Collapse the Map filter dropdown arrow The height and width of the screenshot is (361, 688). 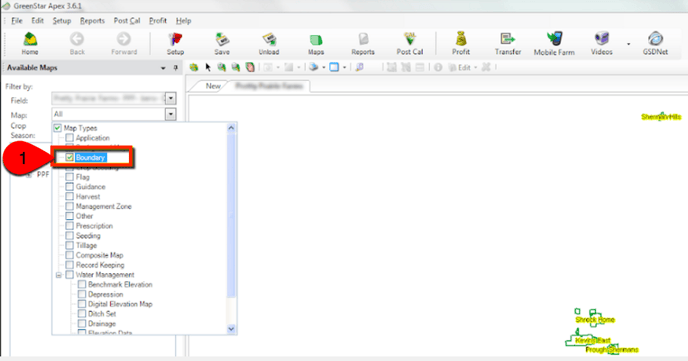click(x=171, y=114)
